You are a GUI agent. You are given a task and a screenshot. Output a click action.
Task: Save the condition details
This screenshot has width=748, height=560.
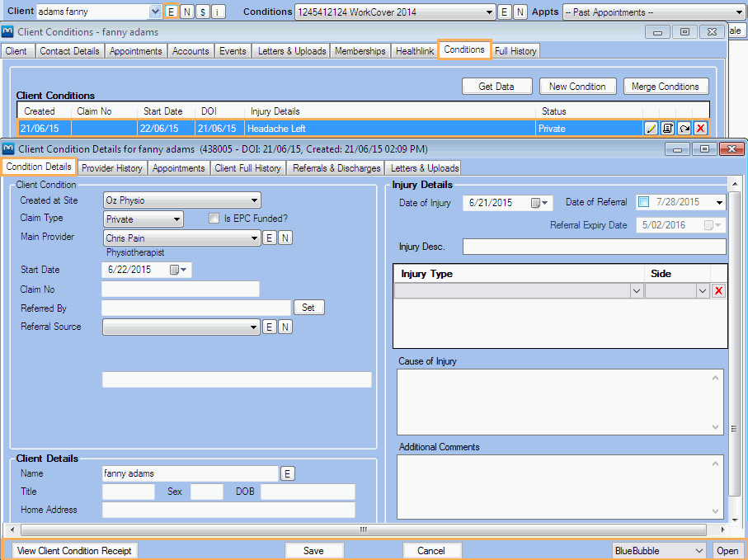(314, 550)
